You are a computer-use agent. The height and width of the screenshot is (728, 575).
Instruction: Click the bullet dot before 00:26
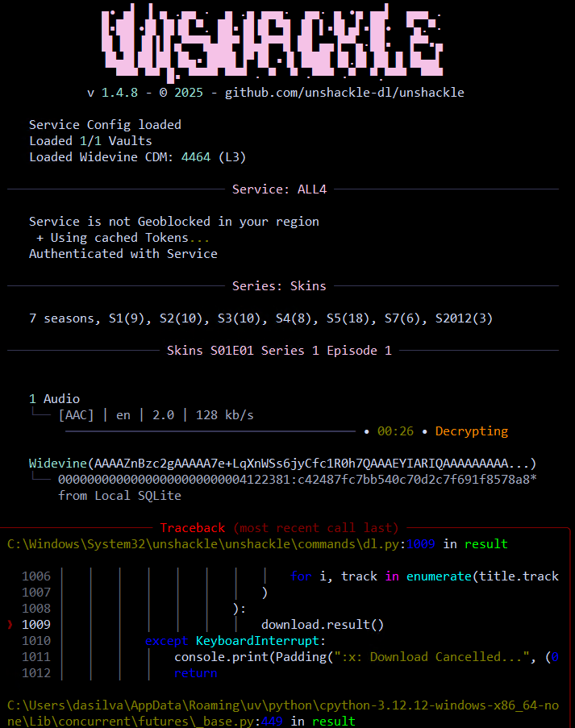tap(367, 431)
